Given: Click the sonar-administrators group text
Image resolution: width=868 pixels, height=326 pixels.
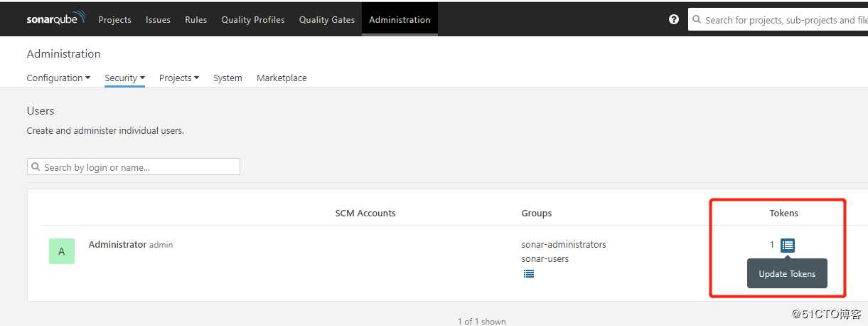Looking at the screenshot, I should click(564, 244).
